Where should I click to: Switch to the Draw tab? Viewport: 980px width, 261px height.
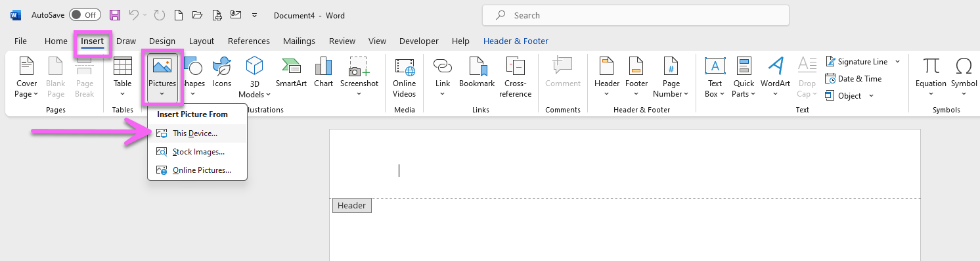[126, 41]
